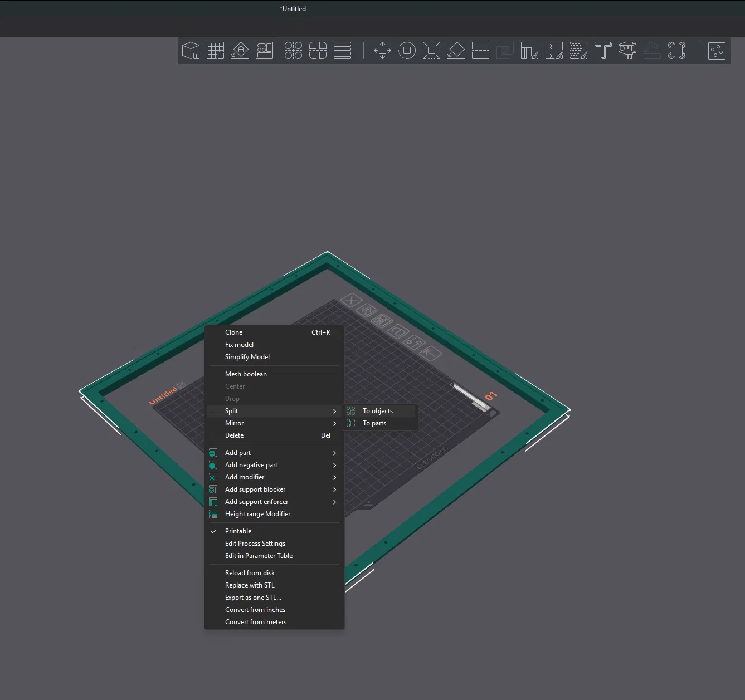Open the Cut tool
This screenshot has height=700, width=745.
480,51
